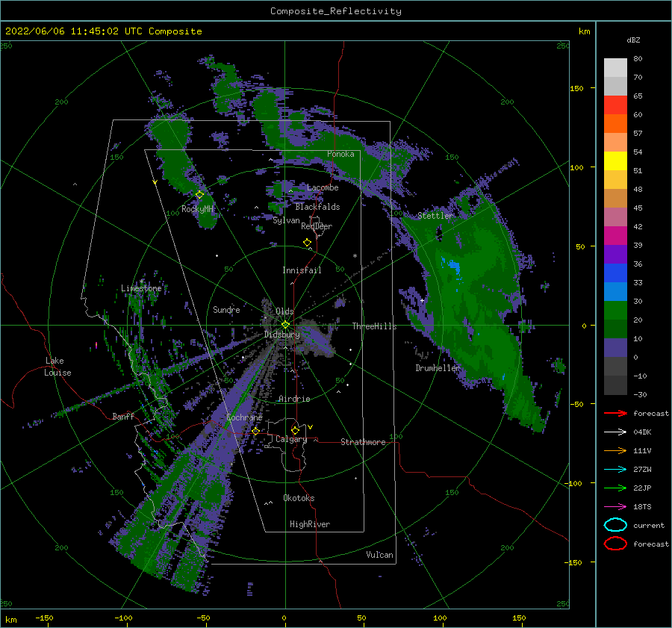This screenshot has width=672, height=628.
Task: Click the cyan 27ZW arrow icon
Action: pos(615,470)
